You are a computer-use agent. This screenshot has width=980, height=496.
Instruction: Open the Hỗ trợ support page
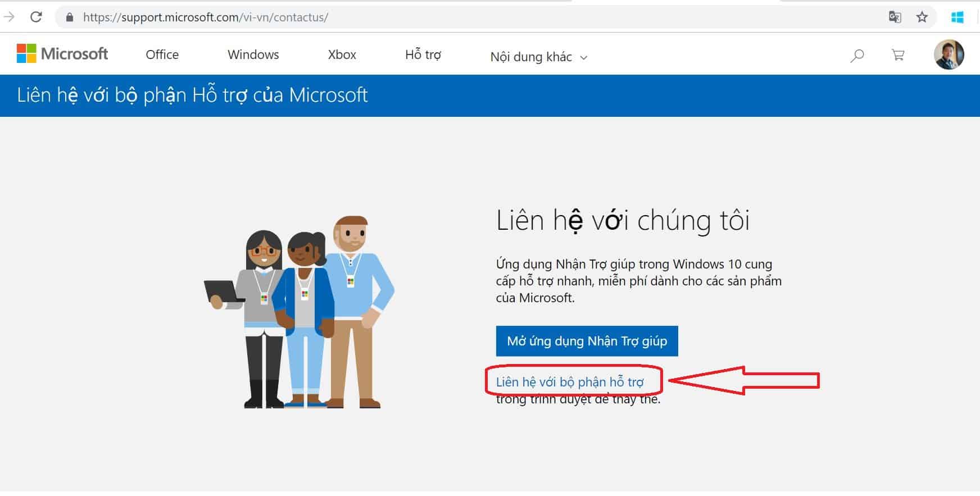[x=423, y=54]
